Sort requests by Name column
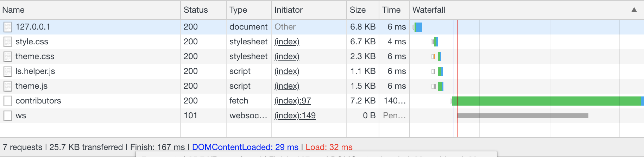Image resolution: width=644 pixels, height=157 pixels. pos(13,10)
